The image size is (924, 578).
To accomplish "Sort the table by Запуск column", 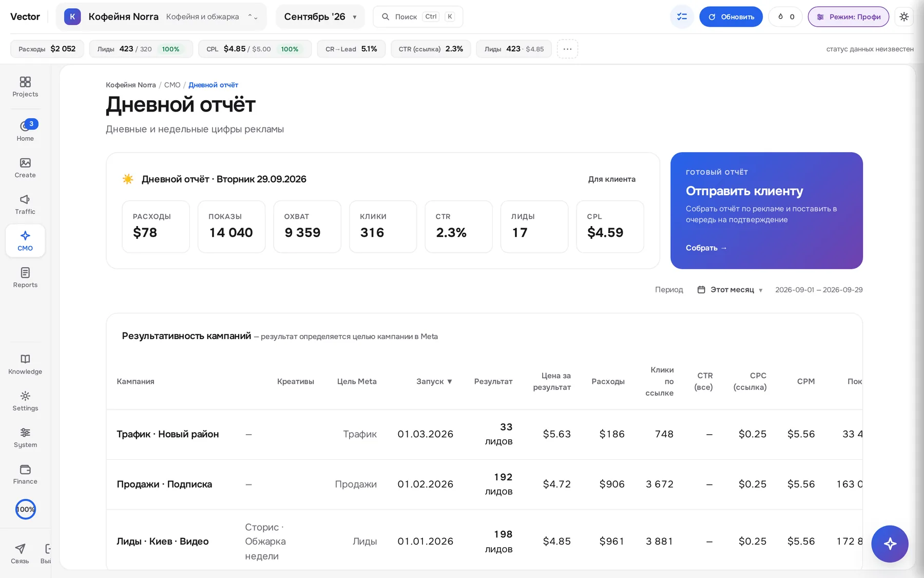I will point(434,381).
